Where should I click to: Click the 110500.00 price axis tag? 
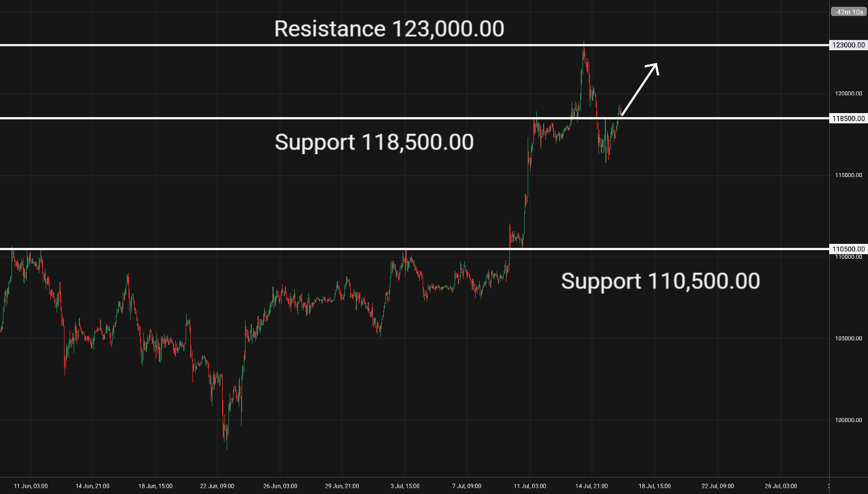tap(848, 249)
